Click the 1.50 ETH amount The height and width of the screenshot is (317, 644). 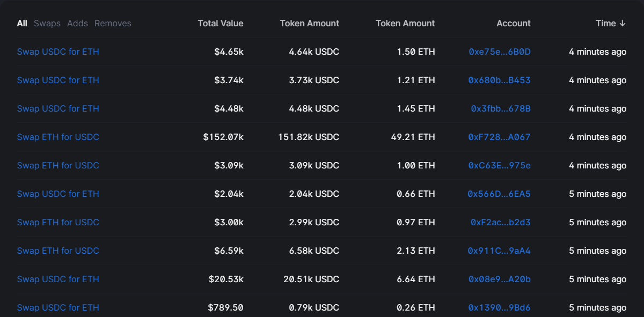[x=416, y=51]
